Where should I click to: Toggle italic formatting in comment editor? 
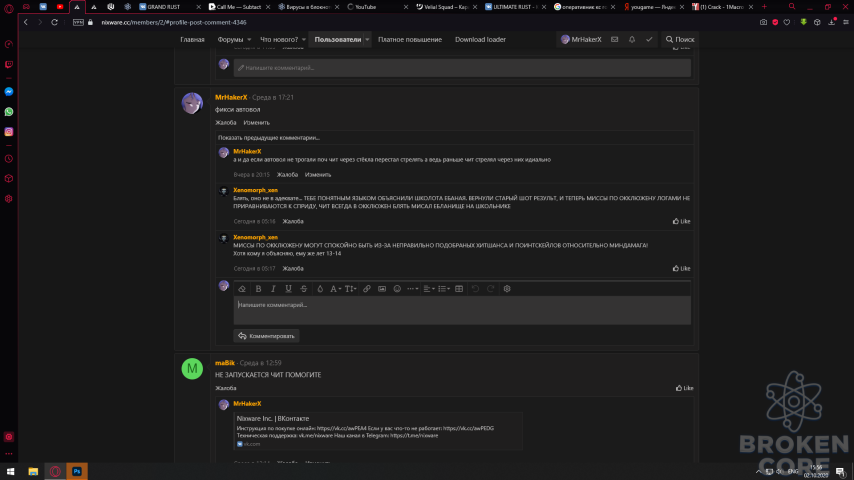(x=273, y=289)
